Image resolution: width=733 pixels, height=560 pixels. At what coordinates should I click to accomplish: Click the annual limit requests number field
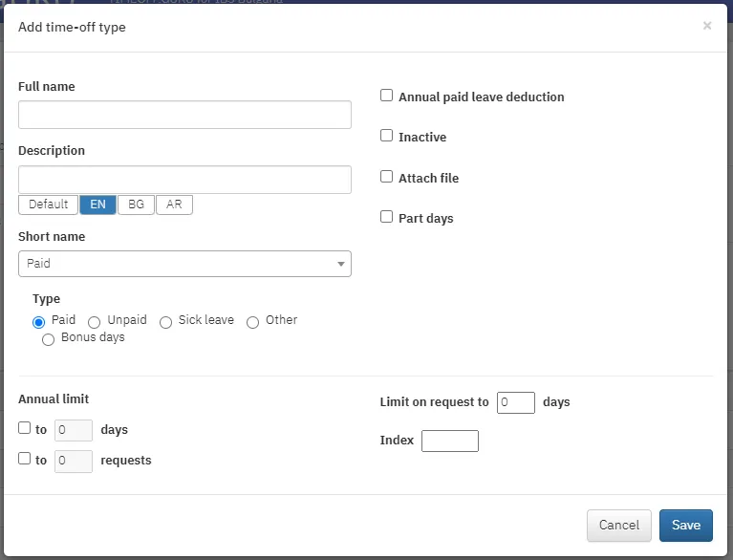(x=74, y=462)
